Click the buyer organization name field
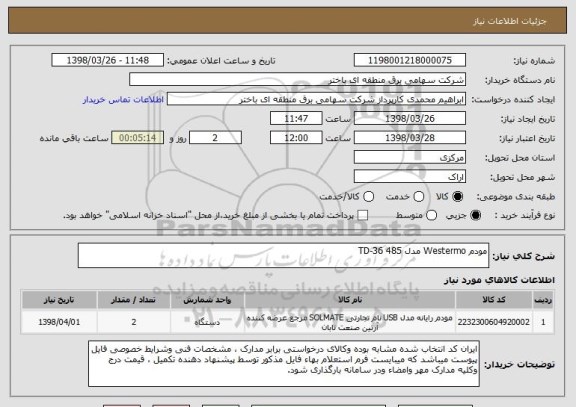The image size is (576, 407). pyautogui.click(x=298, y=80)
